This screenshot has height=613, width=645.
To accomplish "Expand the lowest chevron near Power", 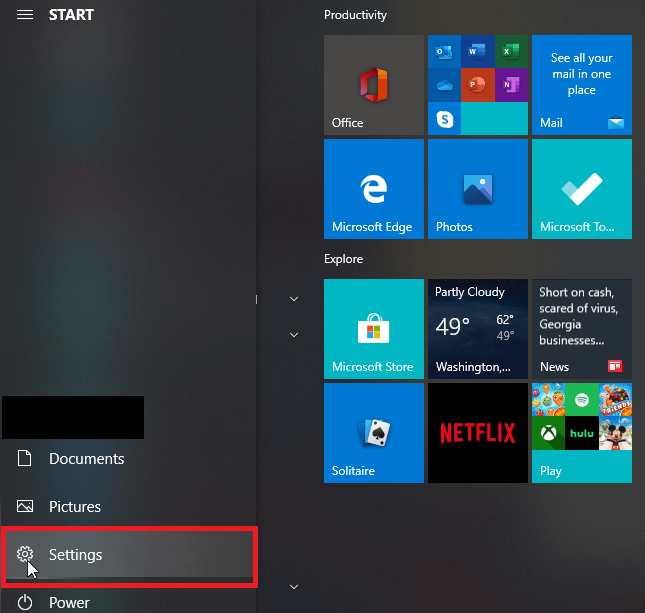I will [x=294, y=587].
